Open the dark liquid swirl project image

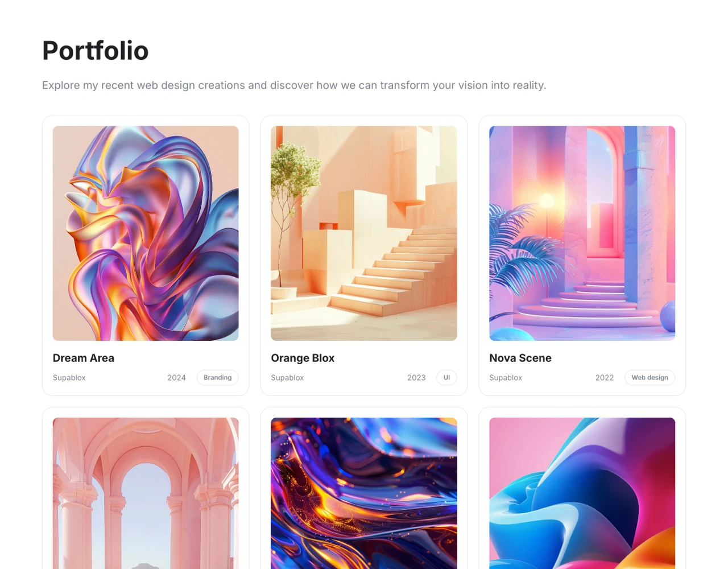[364, 493]
